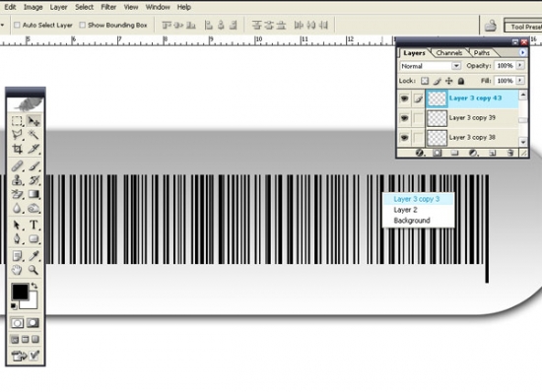Select the Slice tool
Viewport: 542px width, 392px height.
tap(34, 149)
